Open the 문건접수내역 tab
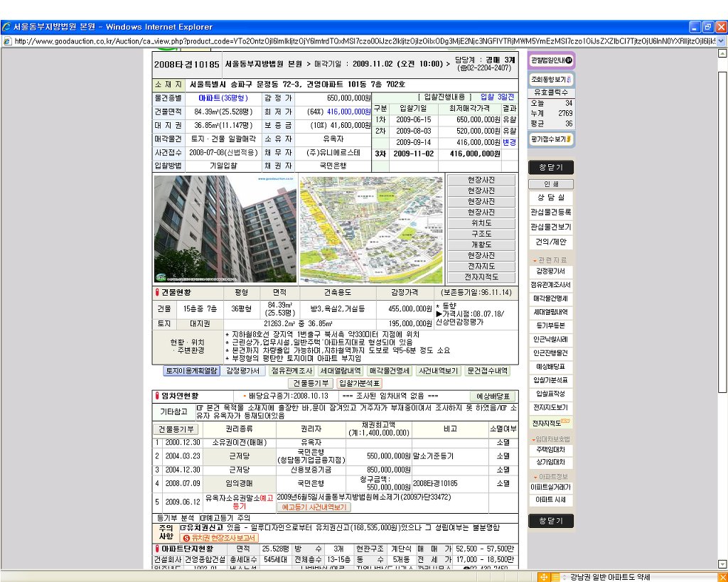This screenshot has height=582, width=728. pos(487,371)
